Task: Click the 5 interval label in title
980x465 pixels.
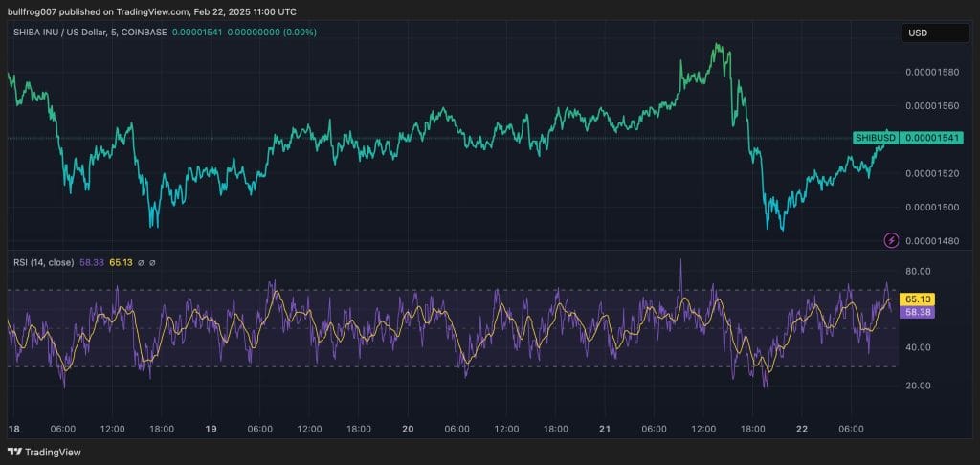Action: (116, 32)
